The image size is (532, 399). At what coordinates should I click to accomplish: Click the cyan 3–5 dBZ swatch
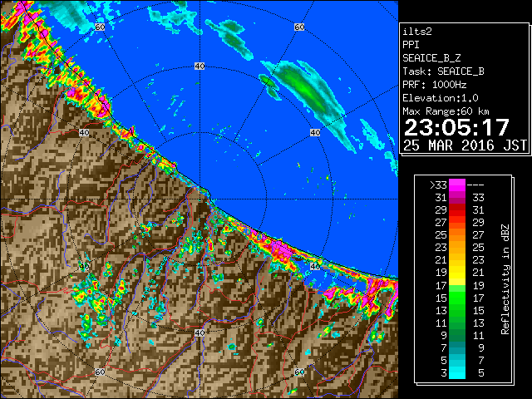(457, 372)
